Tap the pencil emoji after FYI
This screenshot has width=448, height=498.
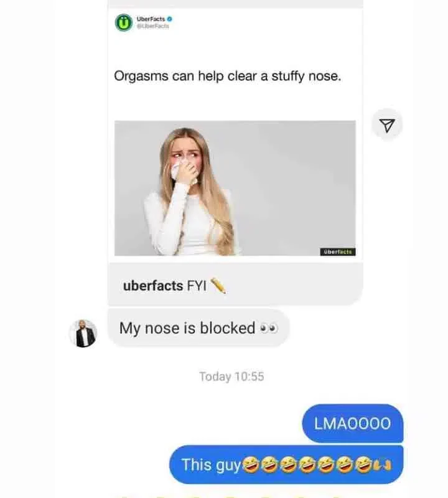pyautogui.click(x=218, y=286)
